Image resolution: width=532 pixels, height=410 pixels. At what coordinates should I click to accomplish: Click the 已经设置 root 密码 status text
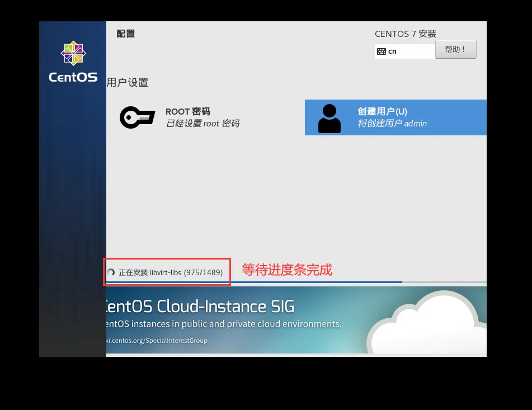203,124
